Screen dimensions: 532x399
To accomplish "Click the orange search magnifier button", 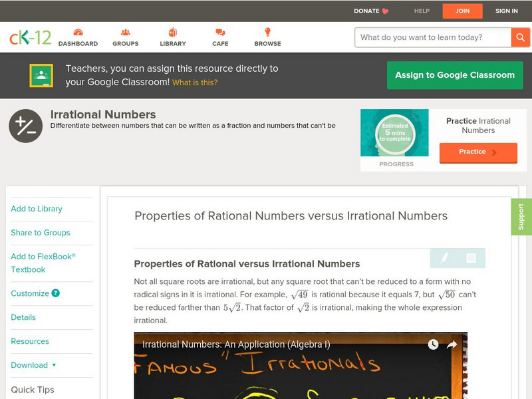I will [519, 37].
